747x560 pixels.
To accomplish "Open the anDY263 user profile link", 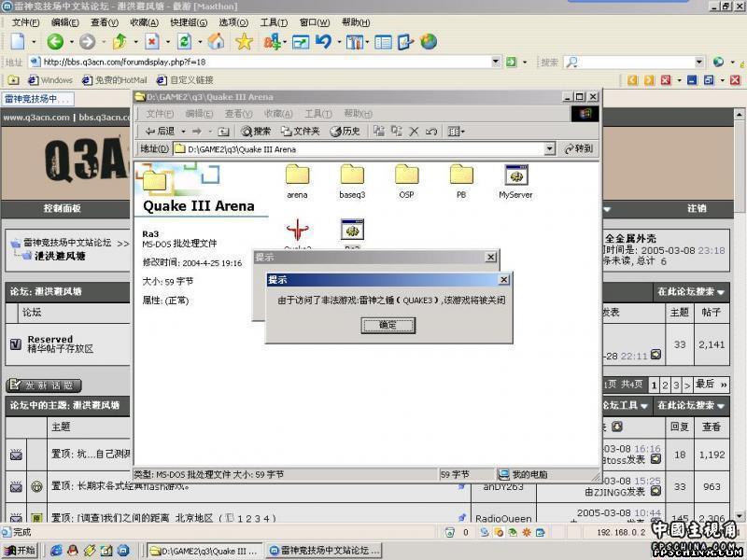I will tap(503, 487).
